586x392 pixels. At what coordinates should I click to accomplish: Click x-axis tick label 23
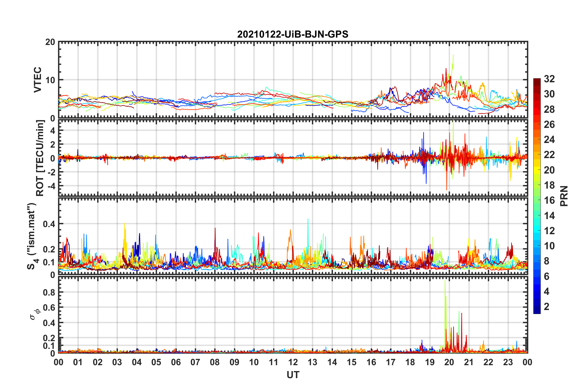point(508,362)
